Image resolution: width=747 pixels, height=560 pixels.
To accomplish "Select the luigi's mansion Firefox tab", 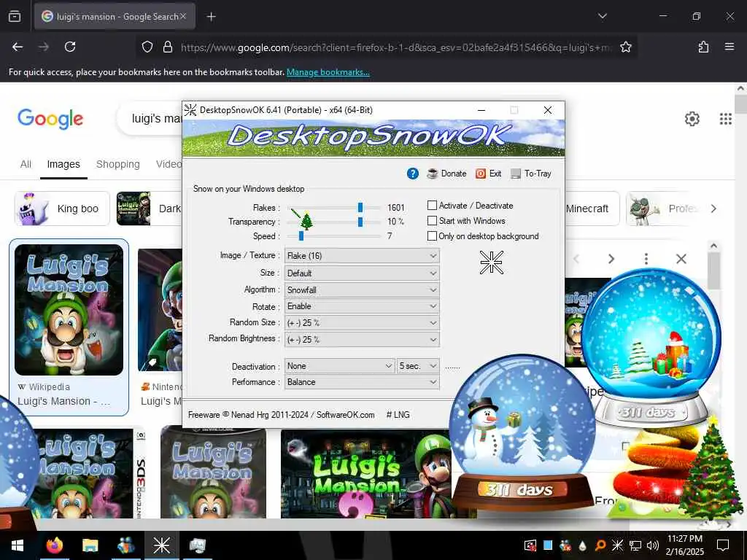I will pyautogui.click(x=115, y=17).
